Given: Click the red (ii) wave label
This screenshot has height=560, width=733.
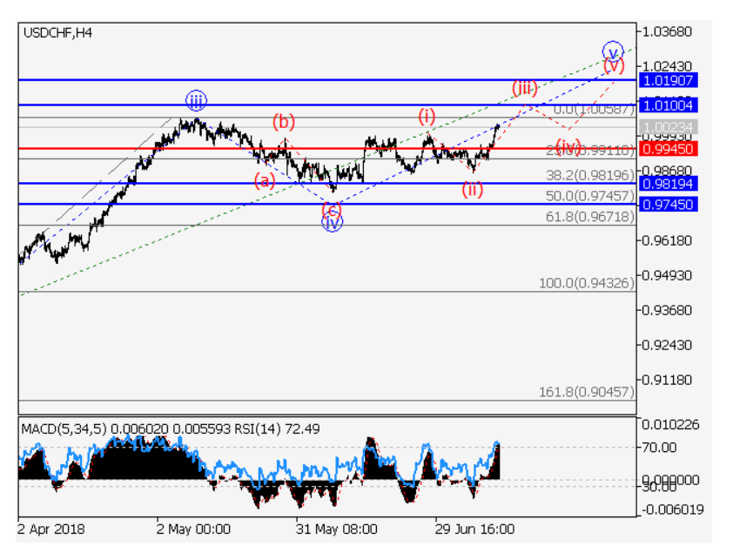Looking at the screenshot, I should pos(472,188).
